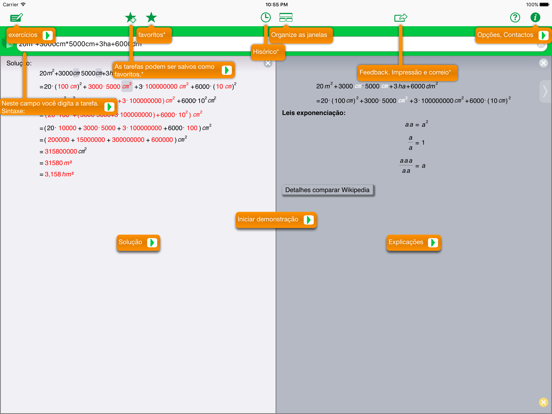Play the 'exercícios' tooltip arrow
This screenshot has height=414, width=552.
tap(48, 35)
